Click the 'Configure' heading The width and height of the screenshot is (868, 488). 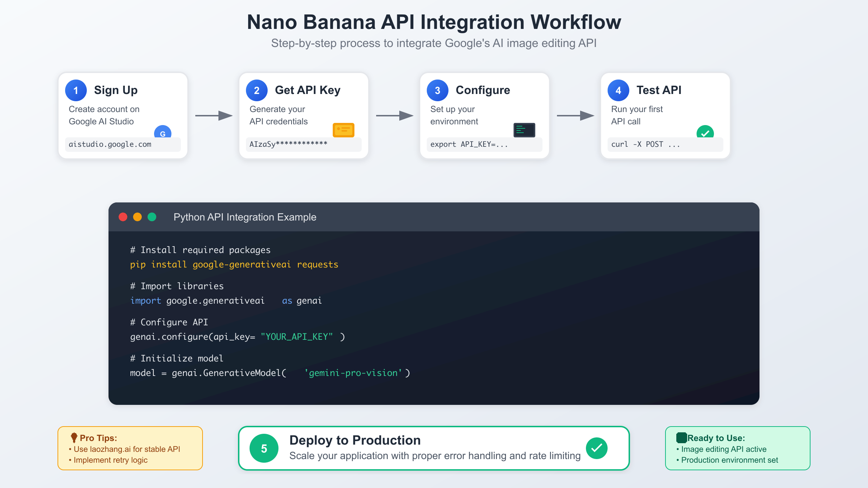(483, 90)
